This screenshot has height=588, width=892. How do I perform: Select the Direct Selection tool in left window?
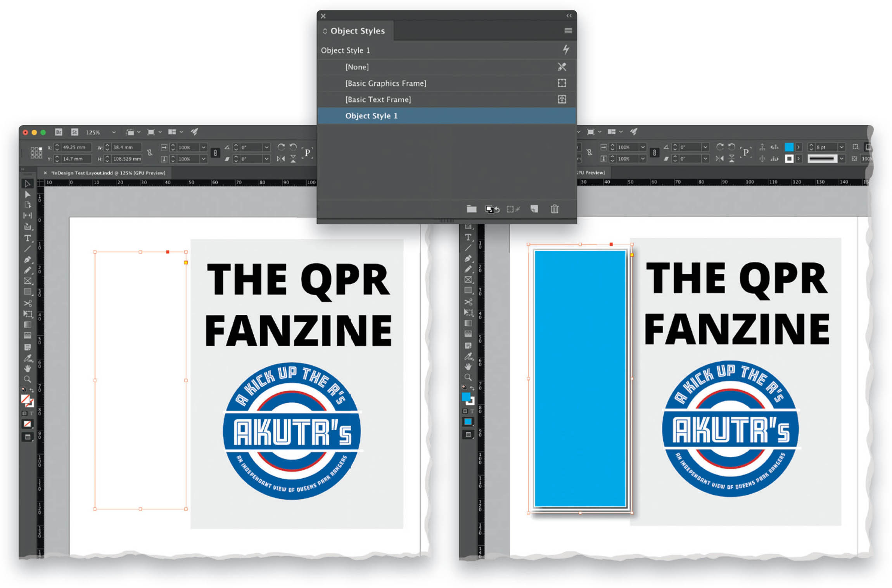[28, 194]
